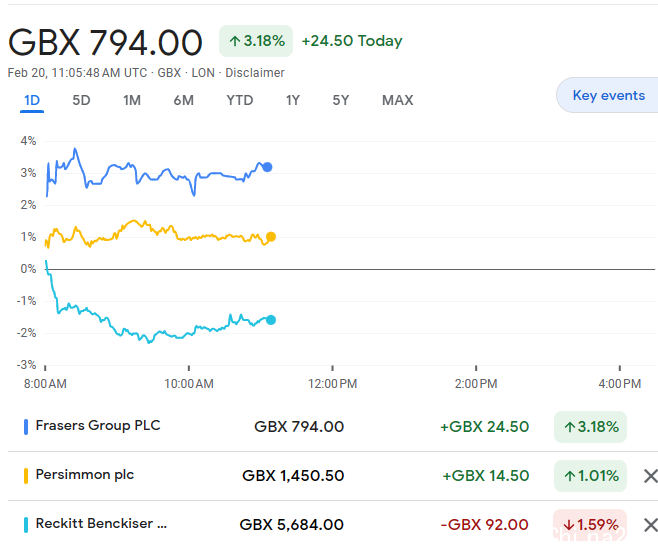The width and height of the screenshot is (658, 549).
Task: Click the 12:00 PM axis label
Action: pos(332,384)
